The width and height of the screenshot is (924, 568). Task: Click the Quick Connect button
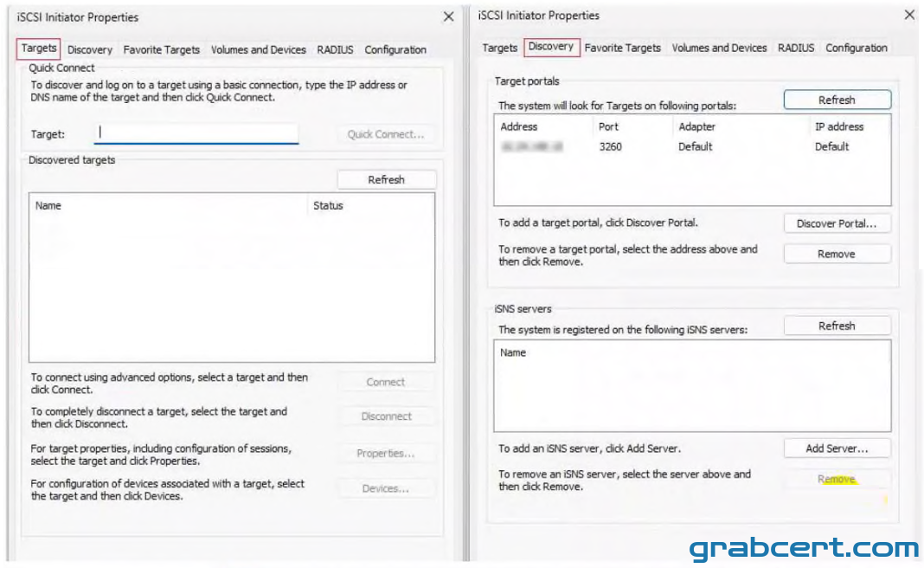click(x=385, y=134)
